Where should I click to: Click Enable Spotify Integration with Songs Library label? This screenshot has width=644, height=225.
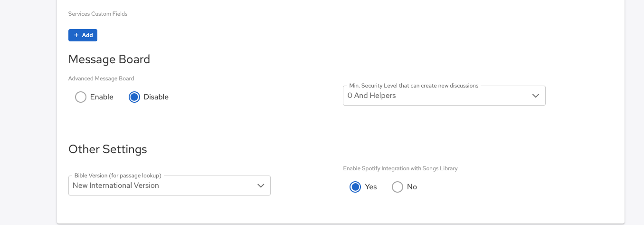400,168
